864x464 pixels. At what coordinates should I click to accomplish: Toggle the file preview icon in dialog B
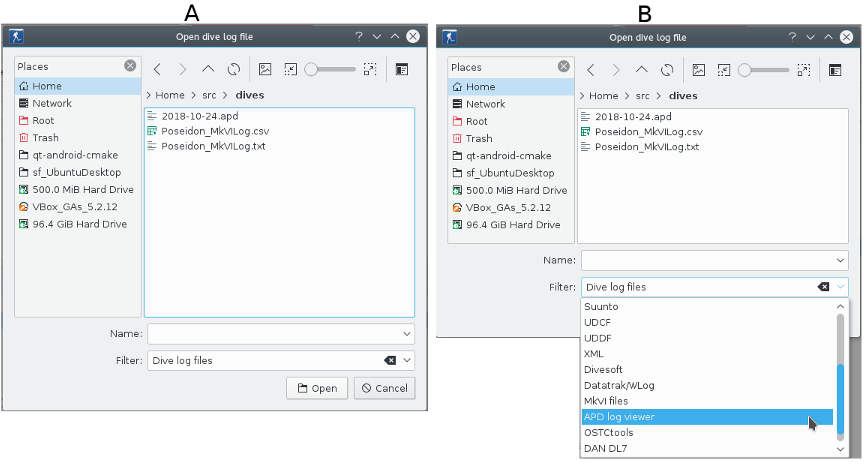pyautogui.click(x=699, y=70)
